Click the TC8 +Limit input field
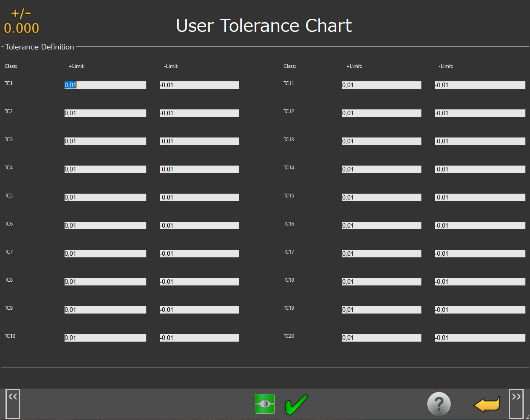Viewport: 530px width, 420px height. [x=105, y=282]
